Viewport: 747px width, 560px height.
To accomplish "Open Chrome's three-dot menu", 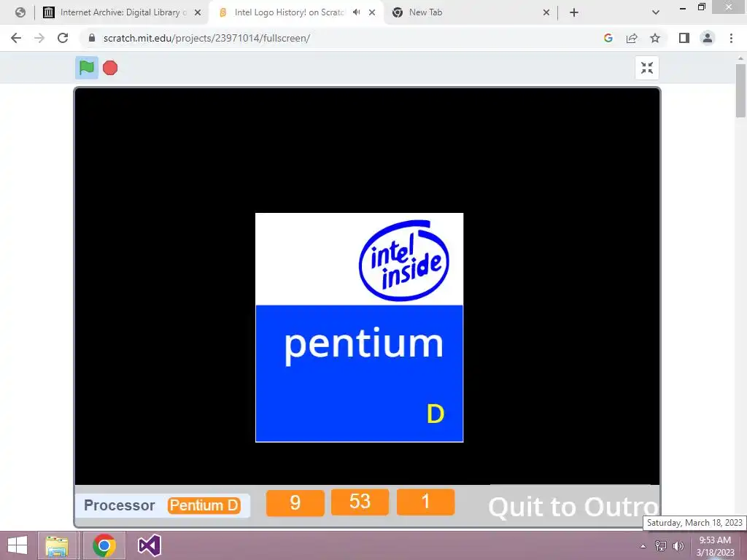I will [731, 38].
